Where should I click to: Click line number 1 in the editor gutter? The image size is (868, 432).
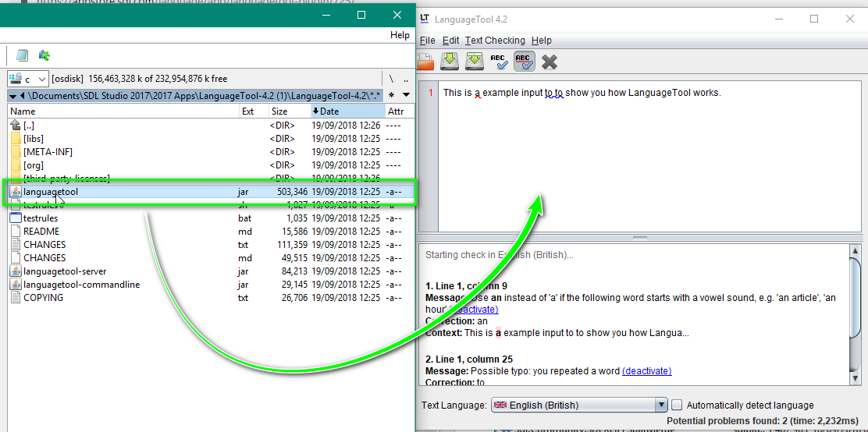(431, 93)
